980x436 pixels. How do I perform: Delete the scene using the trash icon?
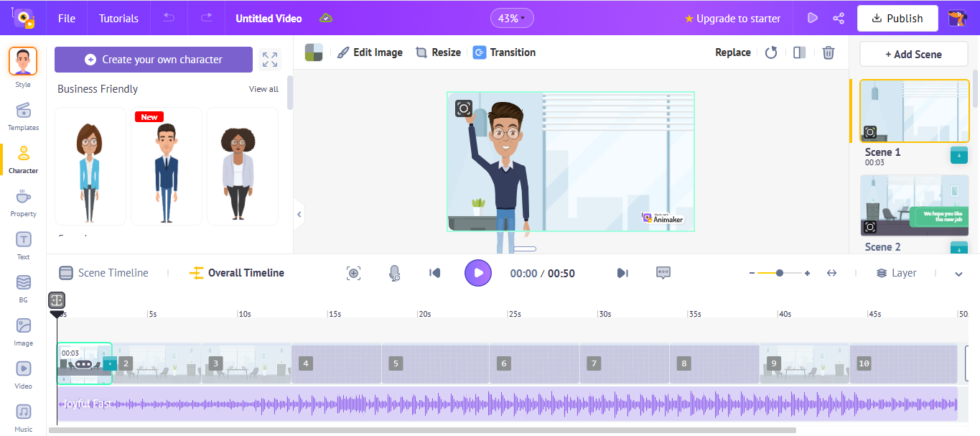pos(829,52)
